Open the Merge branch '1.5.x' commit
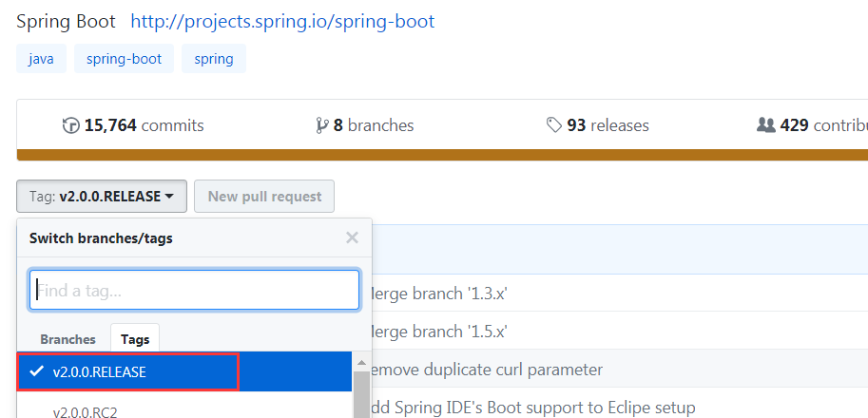This screenshot has height=418, width=868. tap(438, 332)
